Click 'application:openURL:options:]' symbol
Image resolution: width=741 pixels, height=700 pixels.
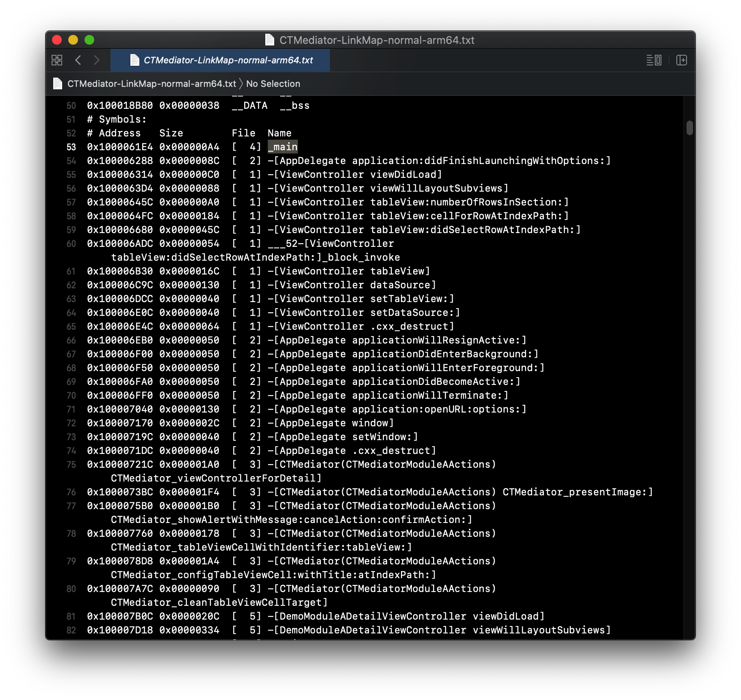tap(439, 409)
